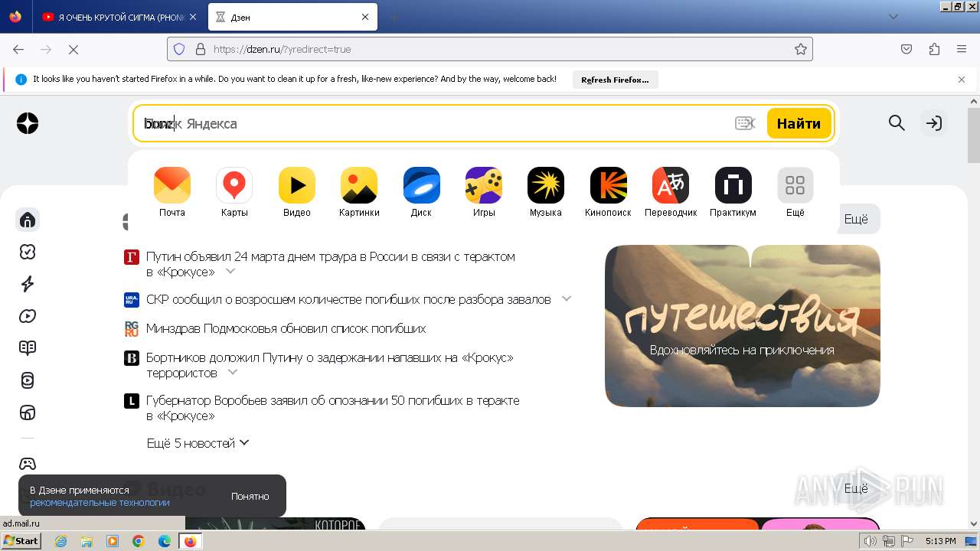Open the gamepad sidebar icon

(28, 464)
